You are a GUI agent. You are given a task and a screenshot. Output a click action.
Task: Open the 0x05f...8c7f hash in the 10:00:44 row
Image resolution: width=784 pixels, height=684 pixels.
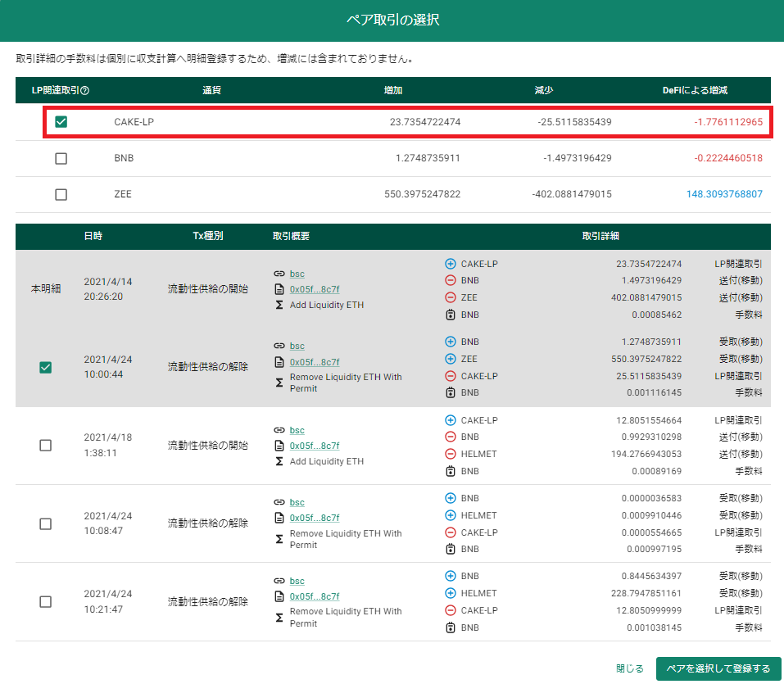pos(315,362)
